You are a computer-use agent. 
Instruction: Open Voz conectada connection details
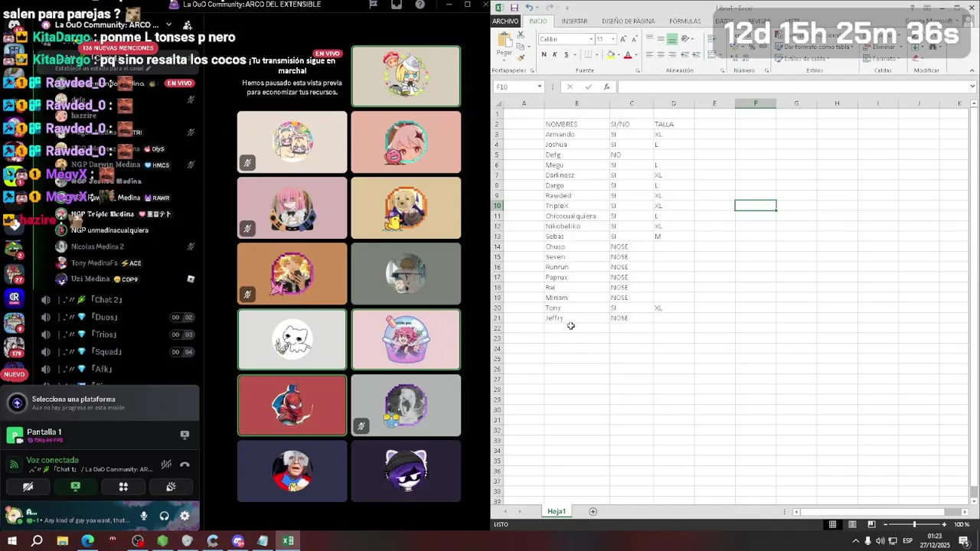point(52,460)
